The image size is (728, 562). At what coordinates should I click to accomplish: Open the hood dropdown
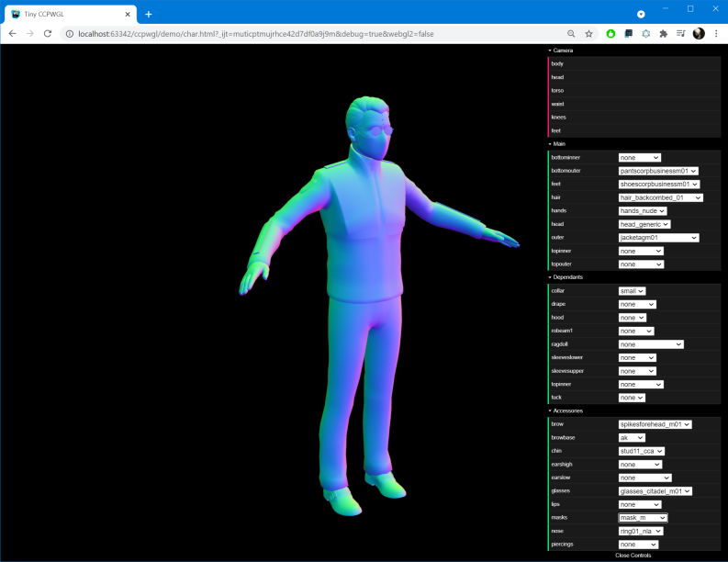633,318
